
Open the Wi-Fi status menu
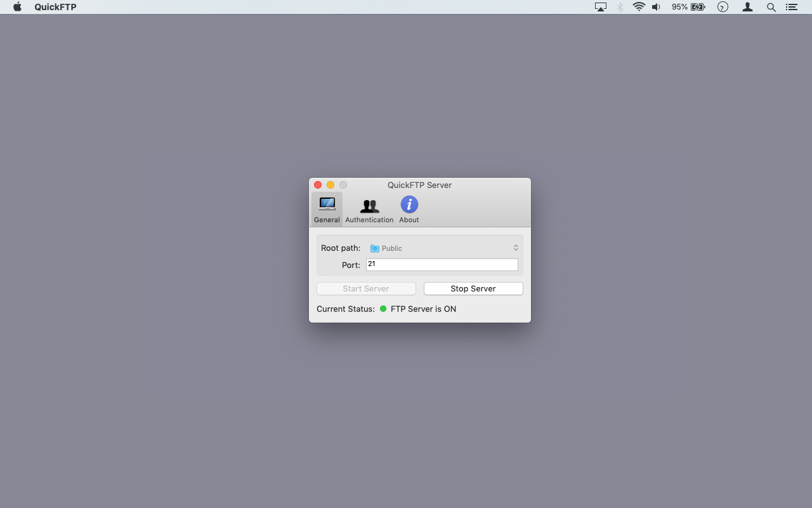pyautogui.click(x=639, y=7)
